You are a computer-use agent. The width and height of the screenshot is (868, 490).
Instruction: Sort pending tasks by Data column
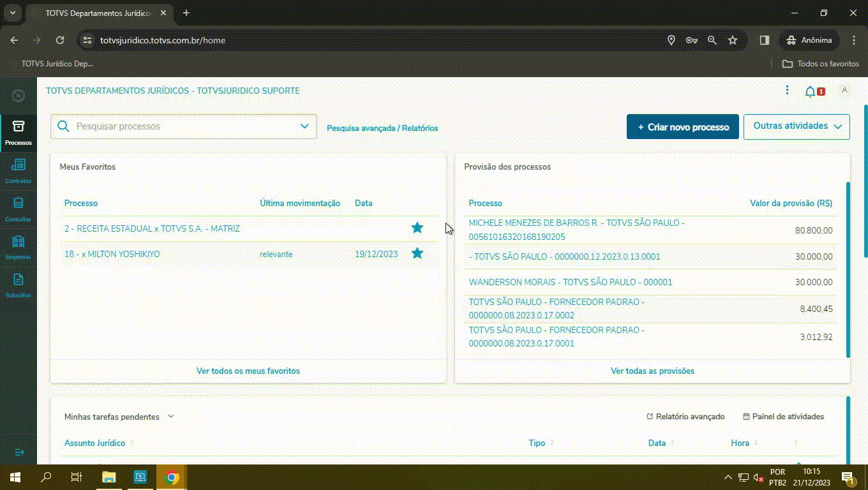point(661,443)
